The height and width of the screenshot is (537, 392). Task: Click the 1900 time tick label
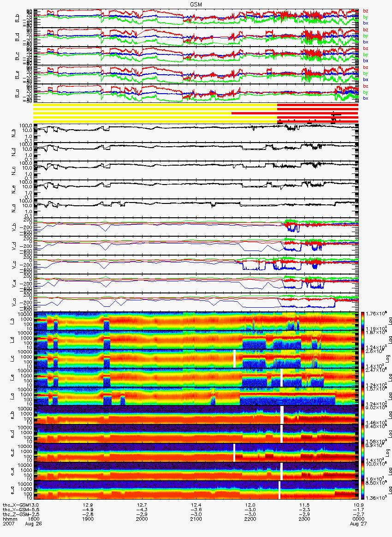[88, 519]
